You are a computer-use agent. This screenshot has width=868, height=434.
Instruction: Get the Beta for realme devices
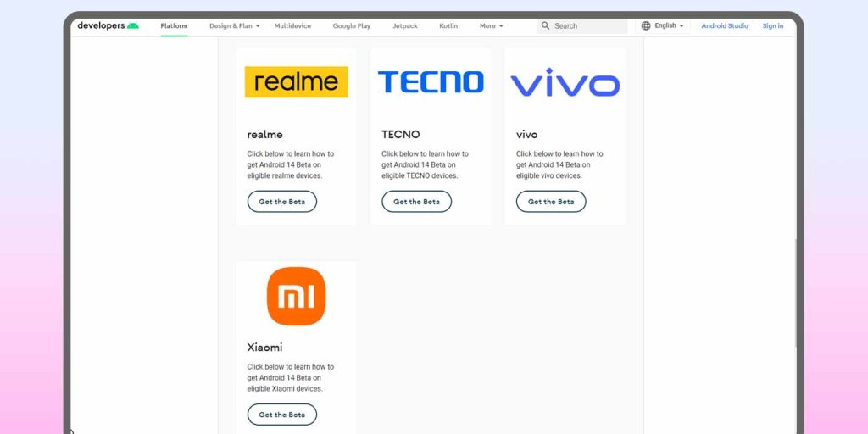pos(281,202)
